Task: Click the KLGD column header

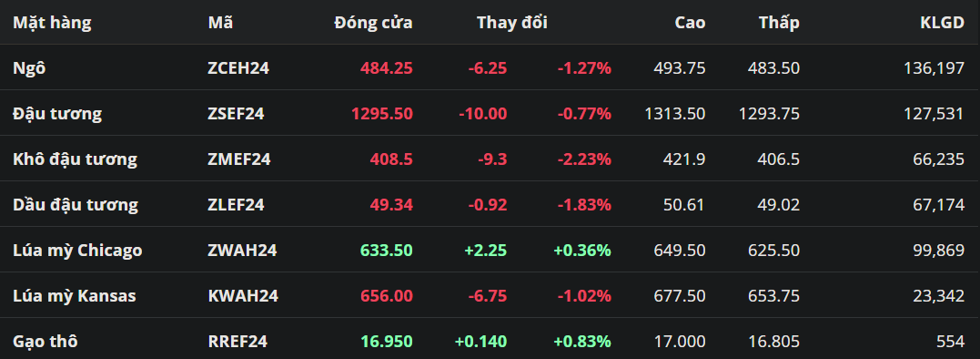Action: [942, 23]
